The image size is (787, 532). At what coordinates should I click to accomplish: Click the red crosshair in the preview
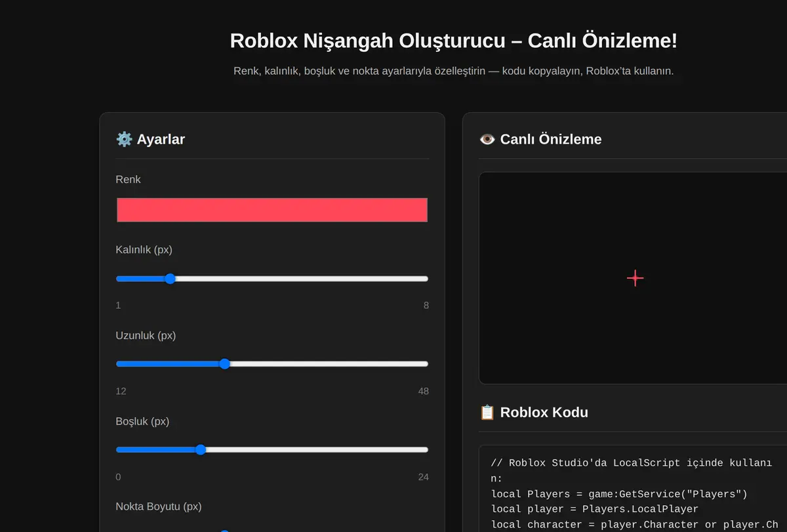coord(635,278)
